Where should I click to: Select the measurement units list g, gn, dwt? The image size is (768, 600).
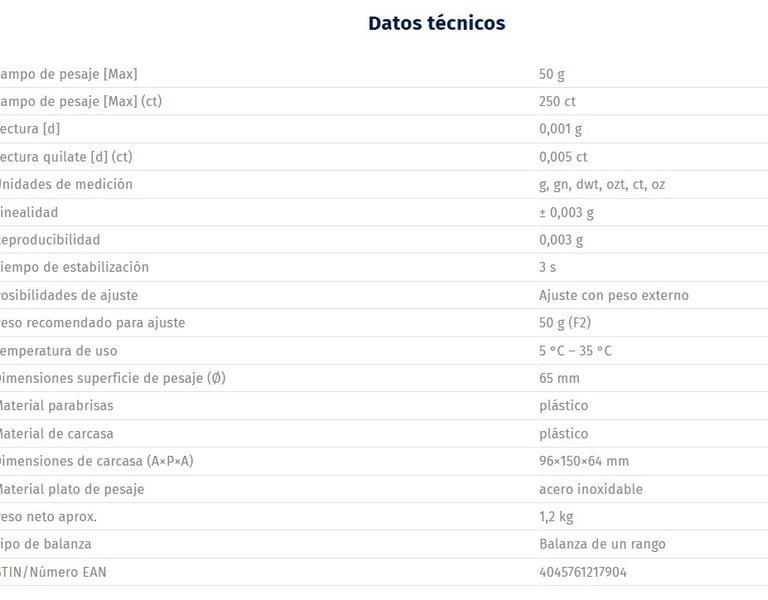601,184
